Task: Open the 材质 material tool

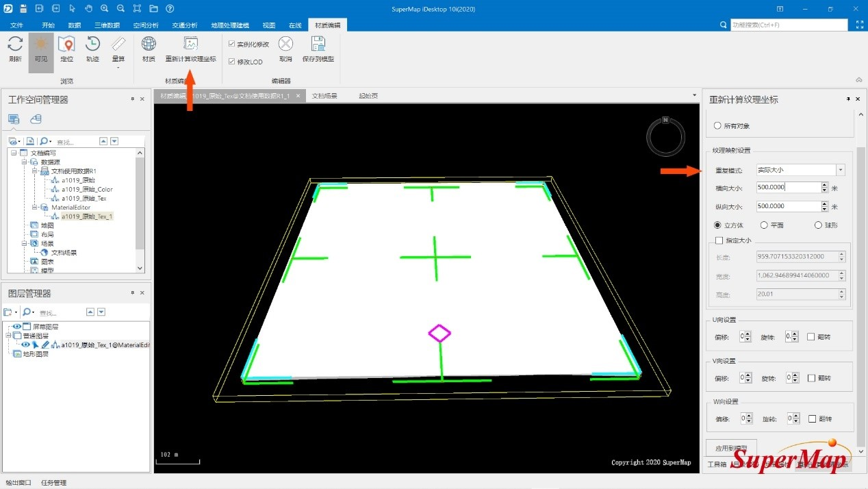Action: [149, 45]
